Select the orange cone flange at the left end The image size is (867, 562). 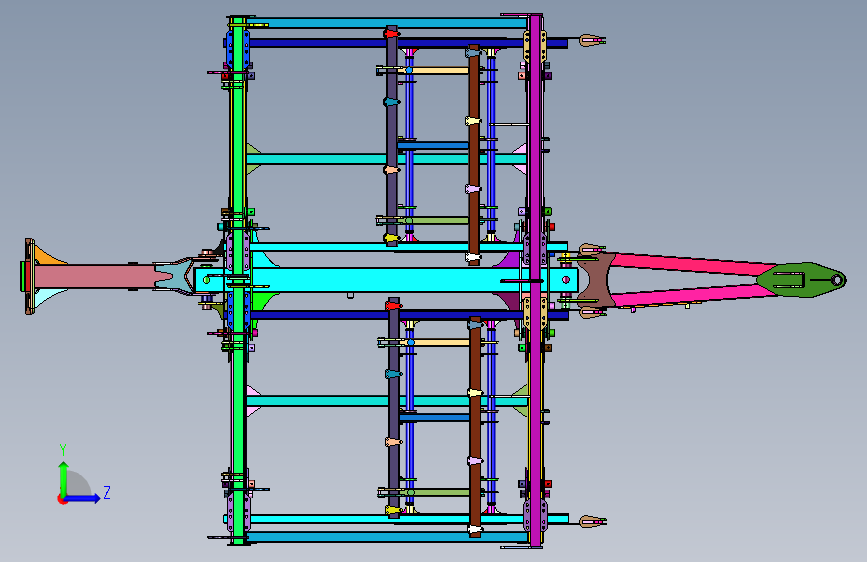[48, 256]
